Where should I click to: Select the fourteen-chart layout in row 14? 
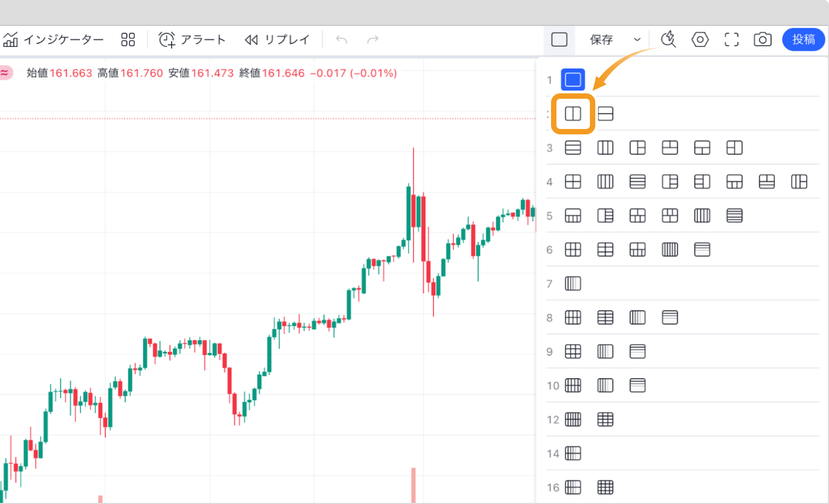[x=573, y=454]
